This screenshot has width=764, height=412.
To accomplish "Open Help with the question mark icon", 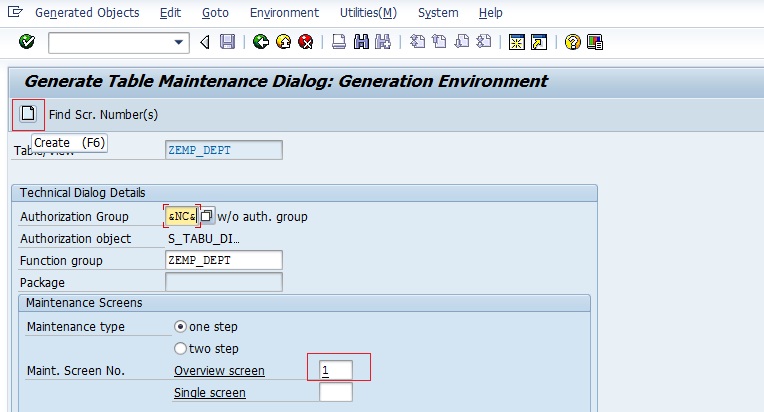I will (572, 42).
